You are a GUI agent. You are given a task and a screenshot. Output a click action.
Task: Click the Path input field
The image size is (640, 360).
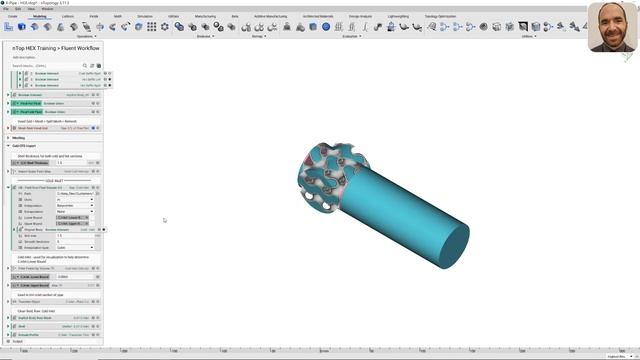tap(75, 193)
